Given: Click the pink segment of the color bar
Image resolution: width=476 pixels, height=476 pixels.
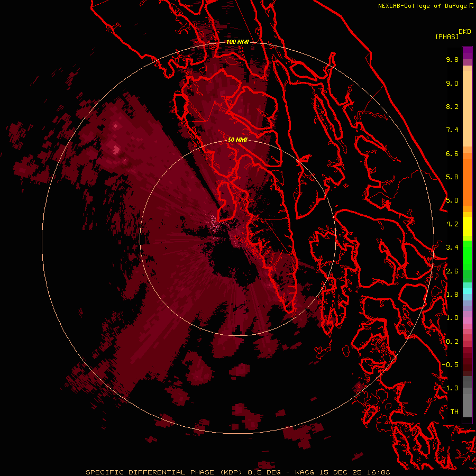Looking at the screenshot, I should pyautogui.click(x=467, y=321).
